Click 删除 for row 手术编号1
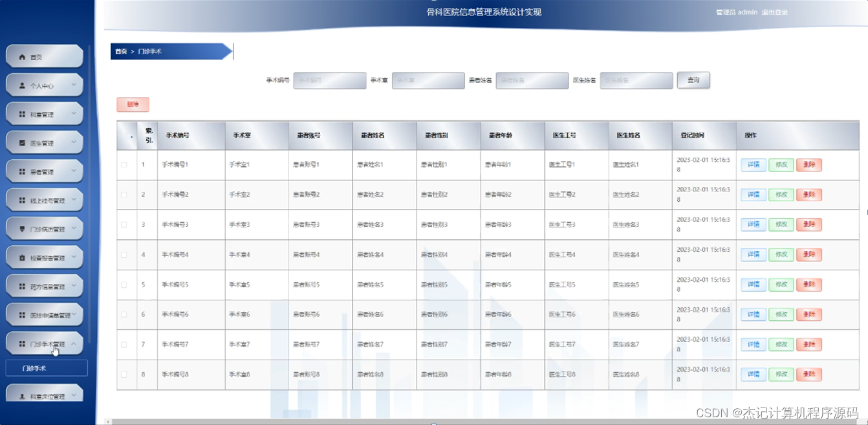Viewport: 868px width, 425px height. pyautogui.click(x=809, y=165)
